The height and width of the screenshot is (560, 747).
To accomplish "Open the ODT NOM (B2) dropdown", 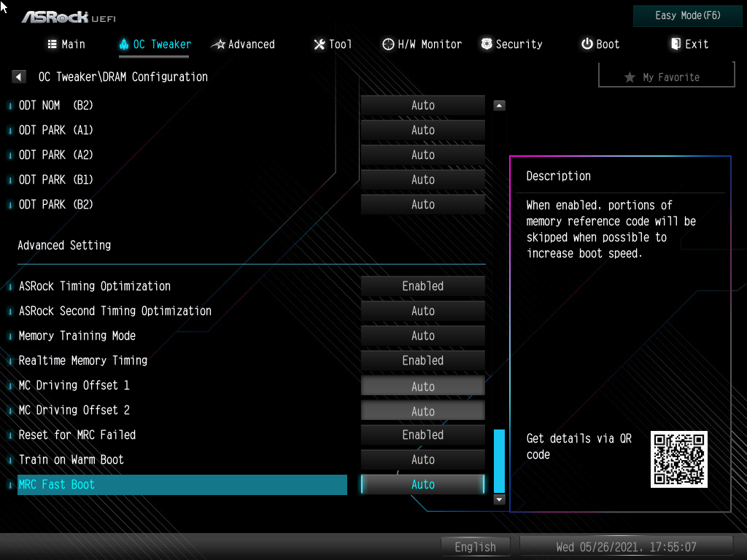I will tap(422, 105).
